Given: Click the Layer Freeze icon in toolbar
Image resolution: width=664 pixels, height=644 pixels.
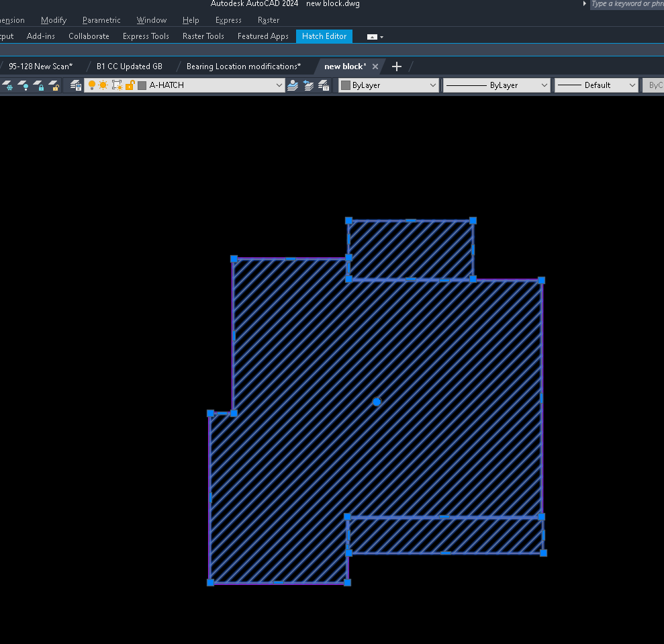Looking at the screenshot, I should coord(7,85).
